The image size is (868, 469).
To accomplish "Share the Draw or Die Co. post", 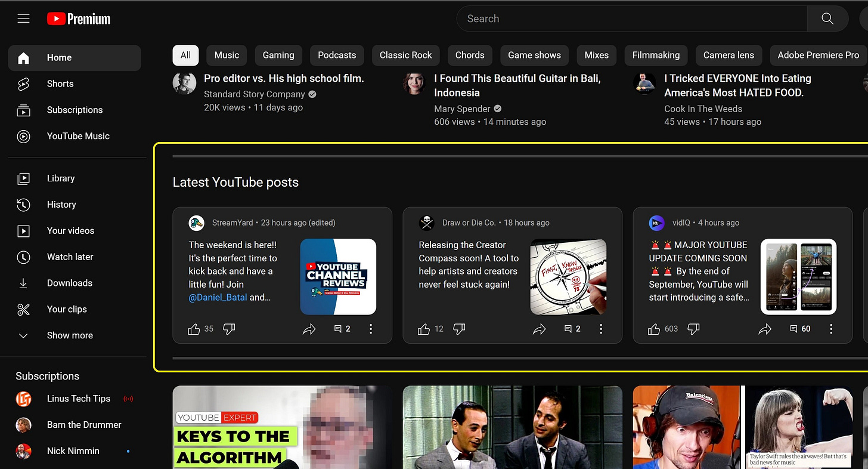I will pyautogui.click(x=539, y=329).
